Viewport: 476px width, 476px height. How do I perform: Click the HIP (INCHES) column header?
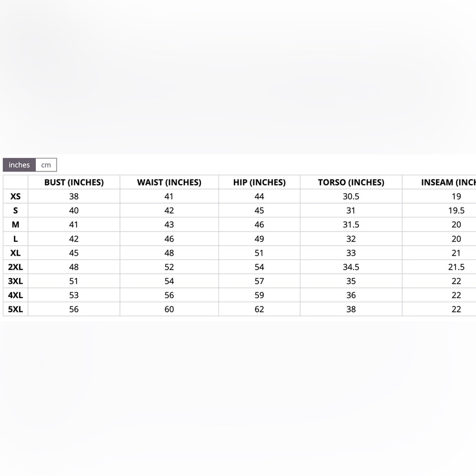[x=259, y=182]
